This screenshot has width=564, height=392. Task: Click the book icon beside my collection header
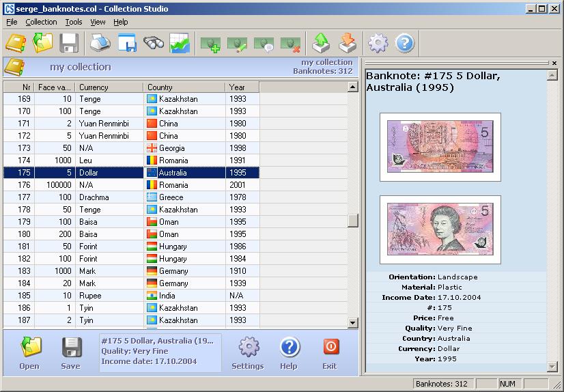pos(14,67)
